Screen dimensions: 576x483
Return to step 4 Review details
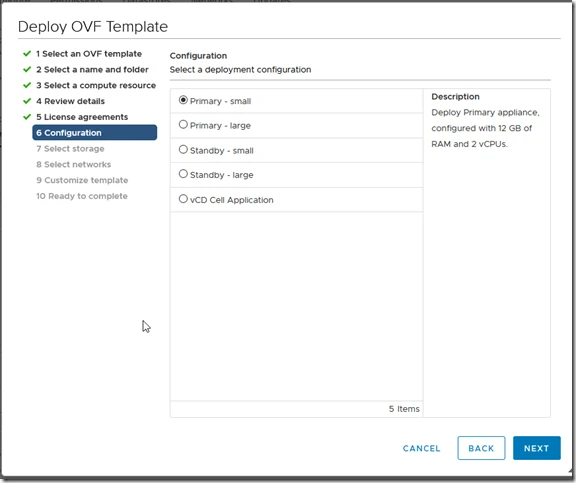coord(70,101)
